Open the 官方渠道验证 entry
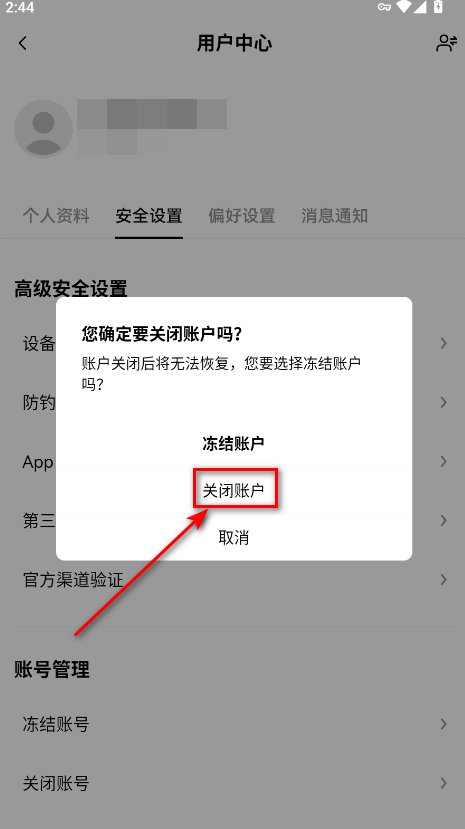Viewport: 465px width, 829px height. 232,579
